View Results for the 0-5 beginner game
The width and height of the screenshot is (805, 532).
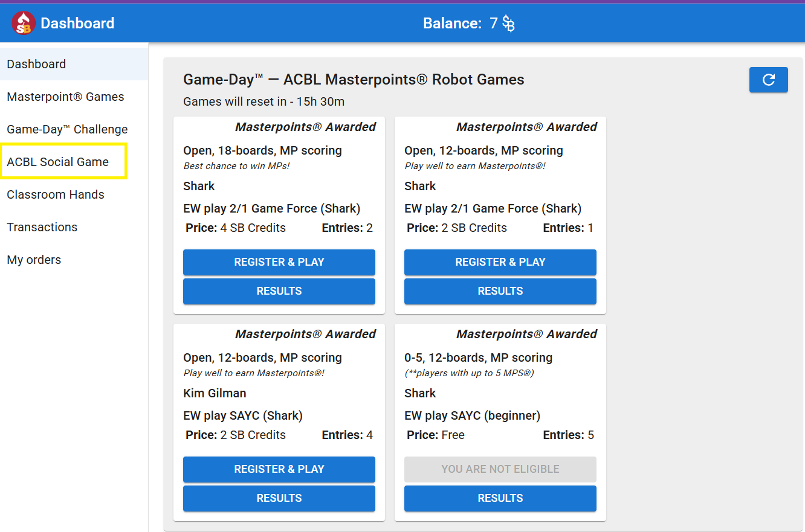(500, 498)
